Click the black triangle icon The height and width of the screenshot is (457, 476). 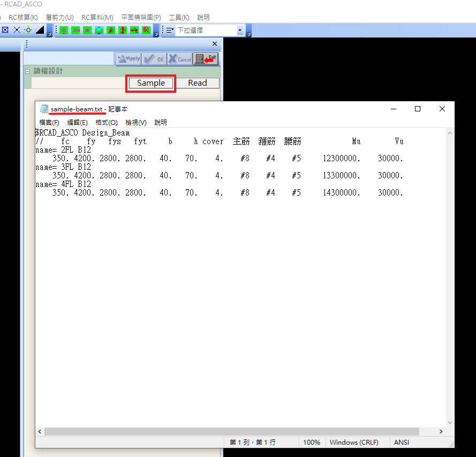tap(40, 30)
